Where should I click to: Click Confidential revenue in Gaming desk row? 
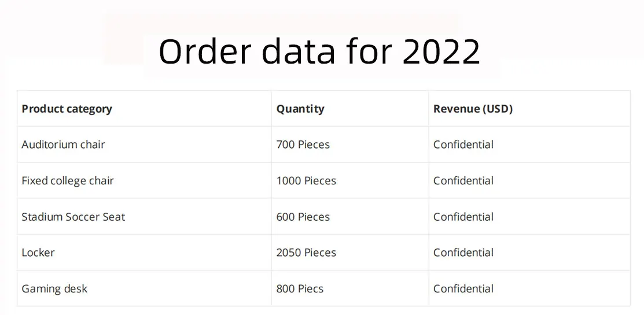pyautogui.click(x=463, y=288)
